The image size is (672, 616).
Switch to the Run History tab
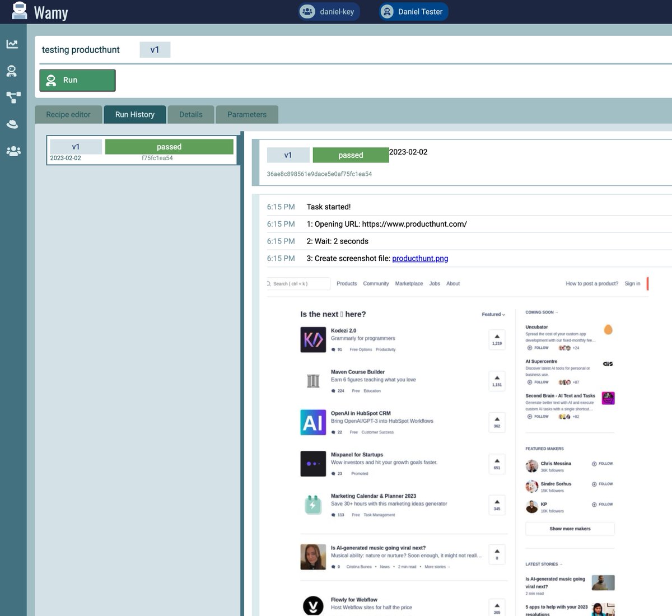tap(135, 114)
